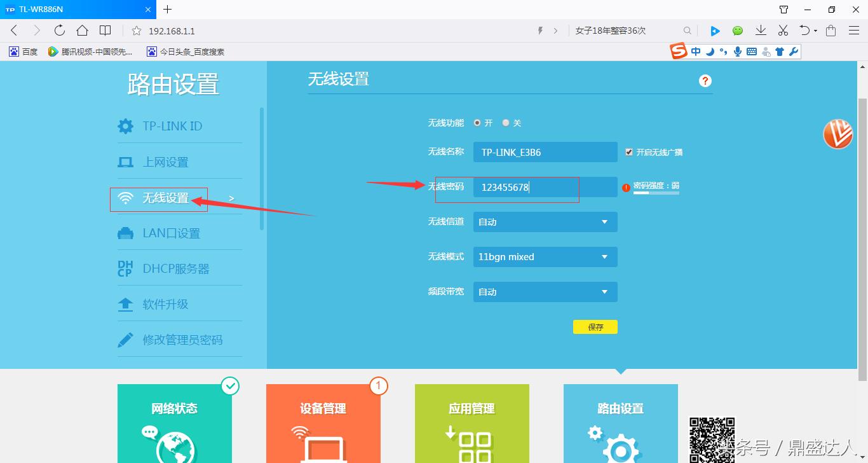Open voice input on the Sogou toolbar
Image resolution: width=868 pixels, height=463 pixels.
tap(738, 52)
